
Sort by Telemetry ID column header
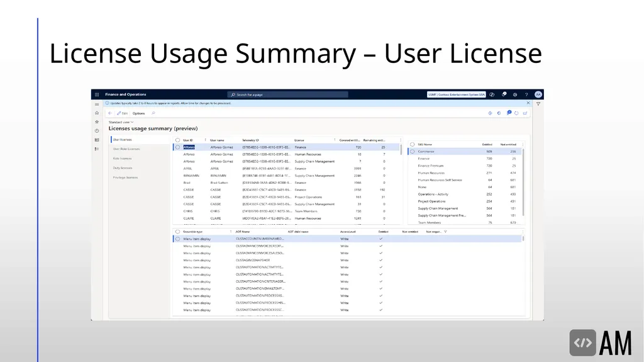(250, 140)
